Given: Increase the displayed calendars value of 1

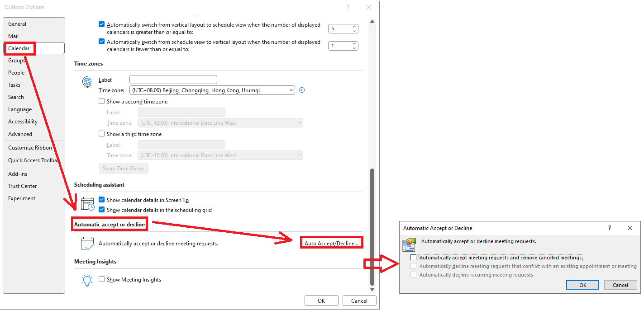Looking at the screenshot, I should [354, 44].
